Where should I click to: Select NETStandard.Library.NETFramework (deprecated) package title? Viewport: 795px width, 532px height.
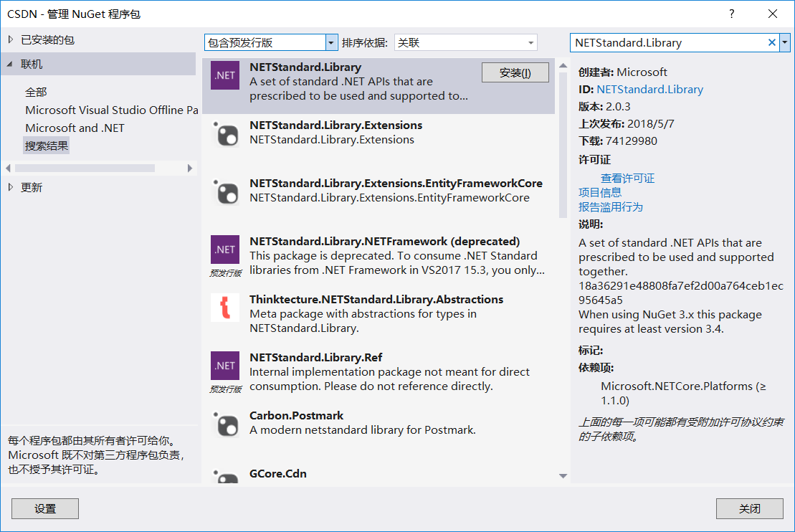click(384, 242)
